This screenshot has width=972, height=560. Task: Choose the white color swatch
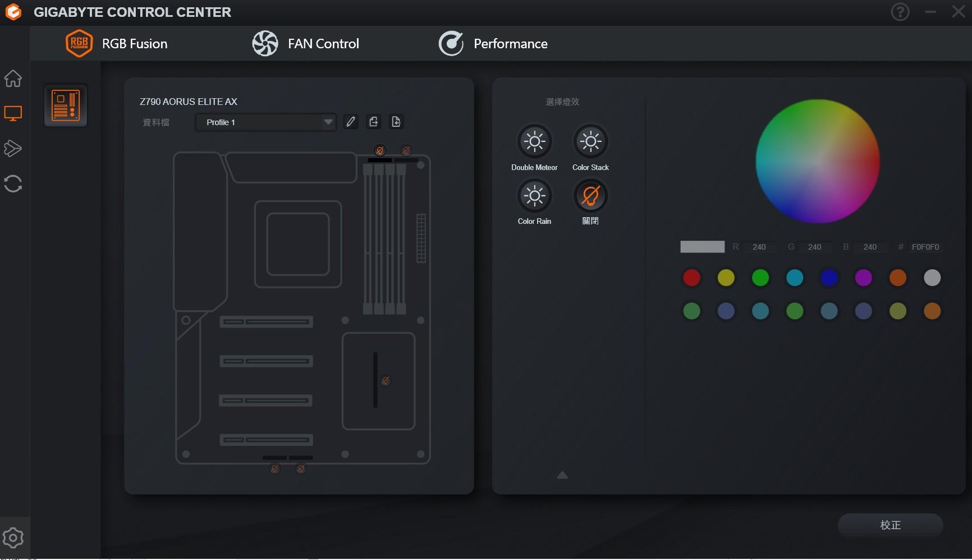[932, 278]
